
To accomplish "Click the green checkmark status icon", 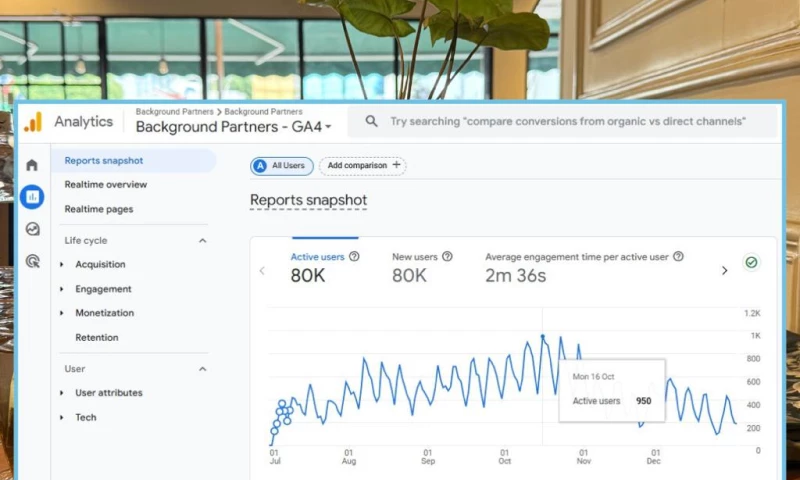I will 751,263.
